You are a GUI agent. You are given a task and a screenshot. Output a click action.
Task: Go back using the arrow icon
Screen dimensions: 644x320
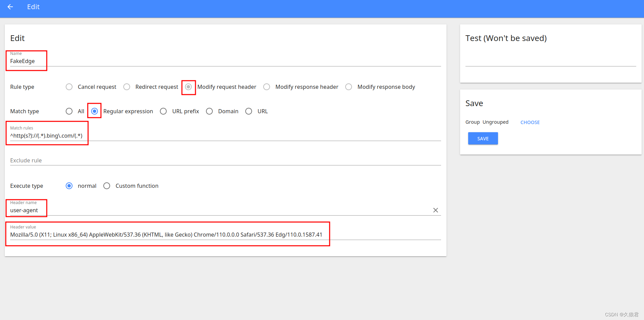10,7
